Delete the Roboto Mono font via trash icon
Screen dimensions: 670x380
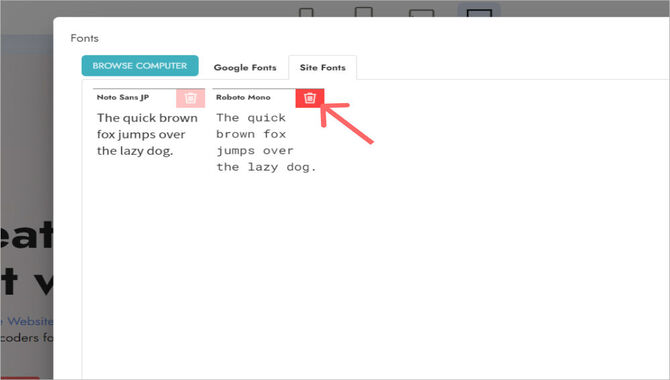(x=310, y=98)
